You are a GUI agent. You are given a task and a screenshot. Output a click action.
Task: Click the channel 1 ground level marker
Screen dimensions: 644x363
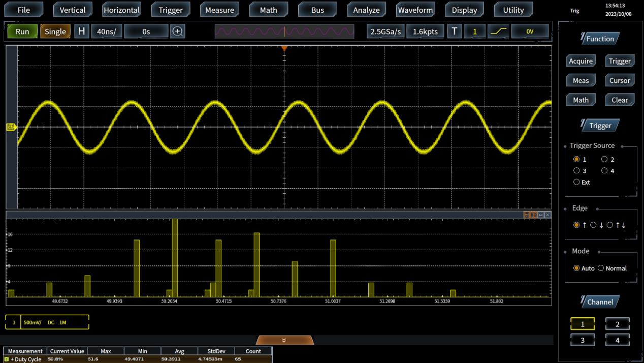coord(11,127)
